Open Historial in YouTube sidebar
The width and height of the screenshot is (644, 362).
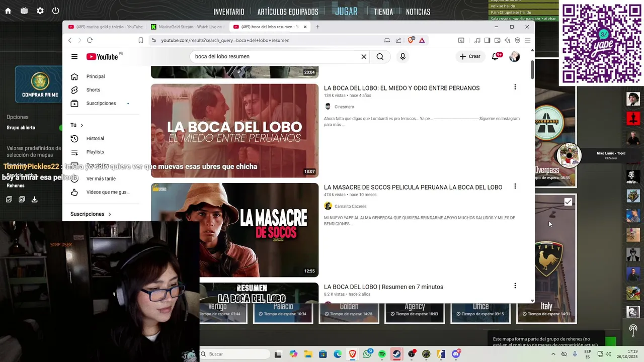(102, 138)
